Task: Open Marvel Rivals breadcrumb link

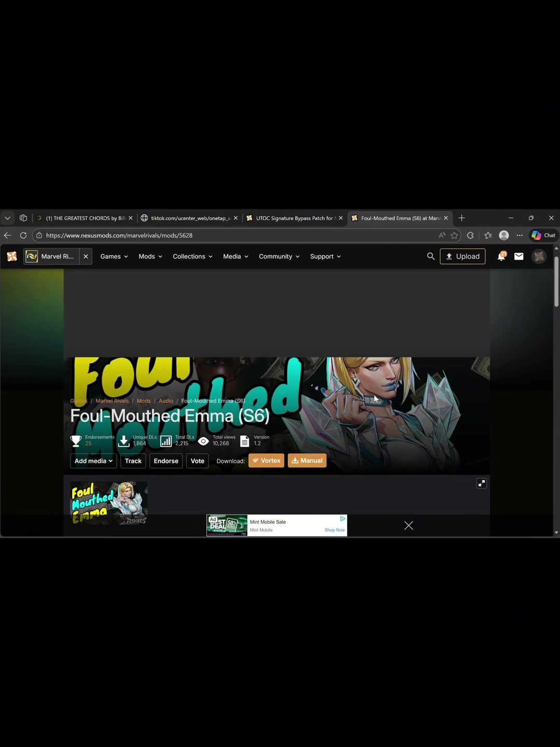Action: coord(112,401)
